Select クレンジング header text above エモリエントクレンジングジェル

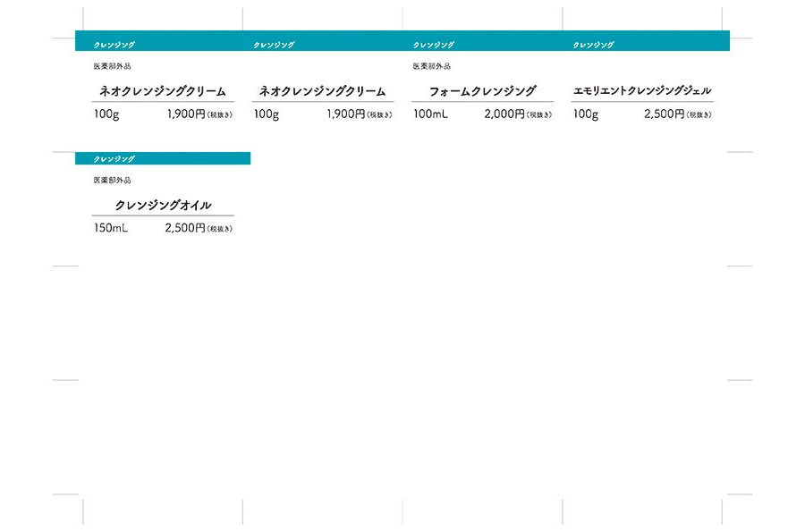click(593, 45)
